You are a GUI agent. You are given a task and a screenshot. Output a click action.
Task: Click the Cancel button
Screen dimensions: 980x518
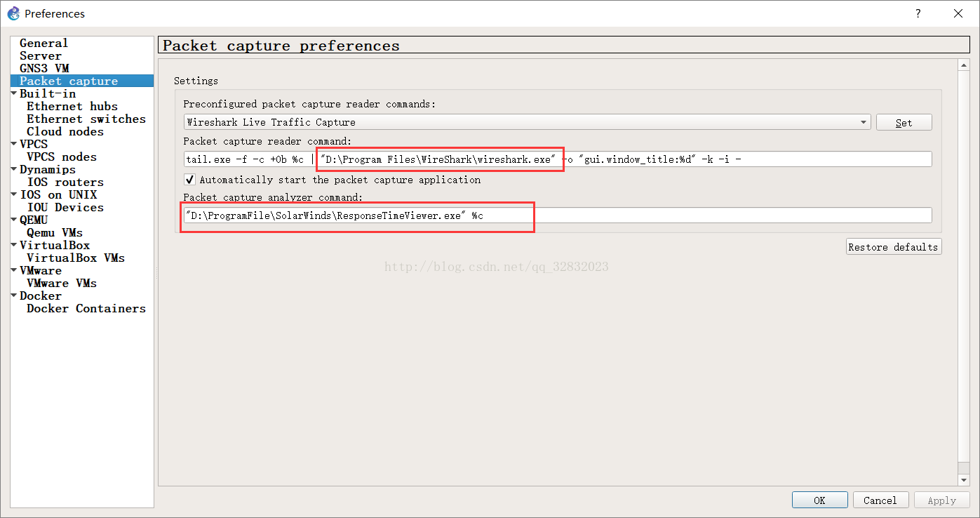(x=880, y=500)
